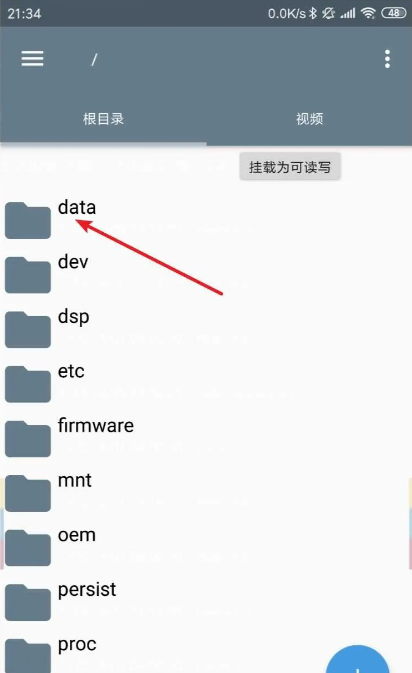Open the hamburger navigation menu
Viewport: 412px width, 673px height.
click(x=33, y=59)
